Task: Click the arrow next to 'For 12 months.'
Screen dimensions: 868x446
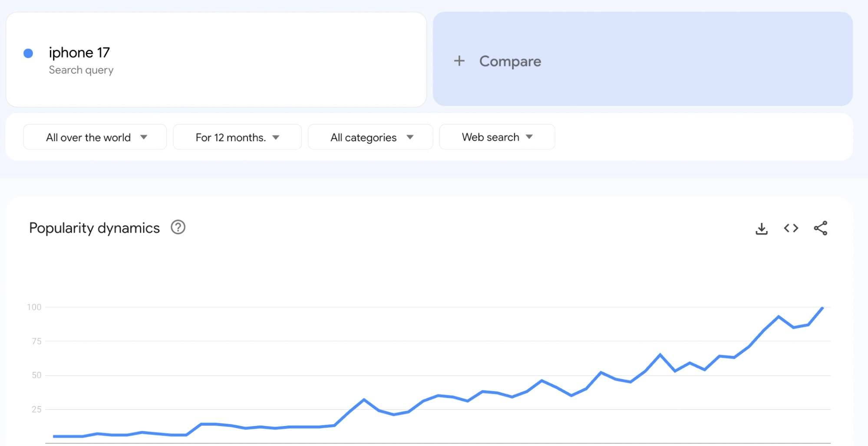Action: click(x=276, y=137)
